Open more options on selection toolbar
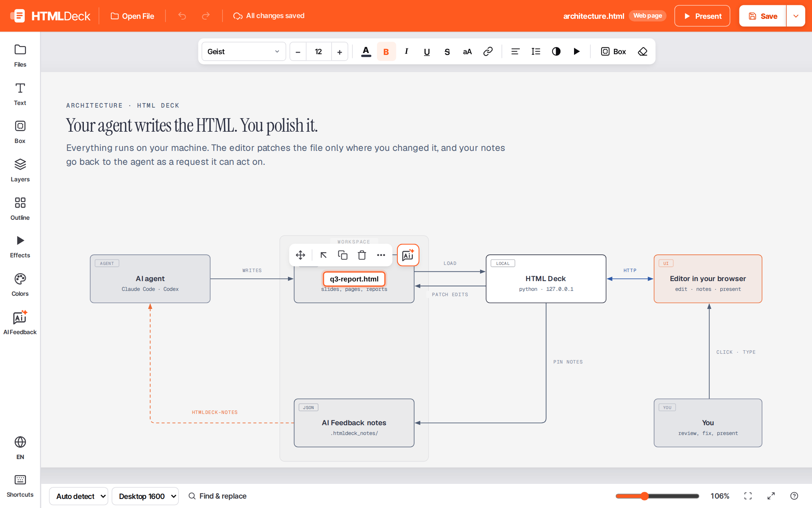 point(381,255)
